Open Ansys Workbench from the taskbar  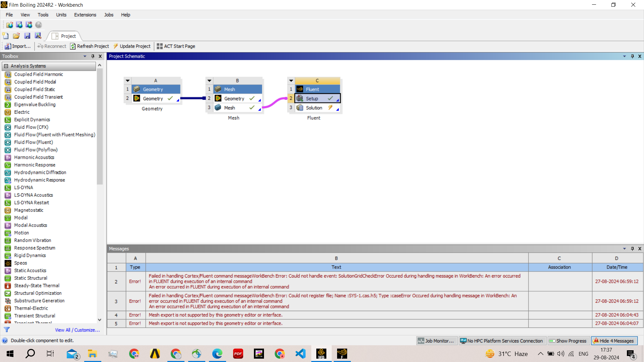321,354
